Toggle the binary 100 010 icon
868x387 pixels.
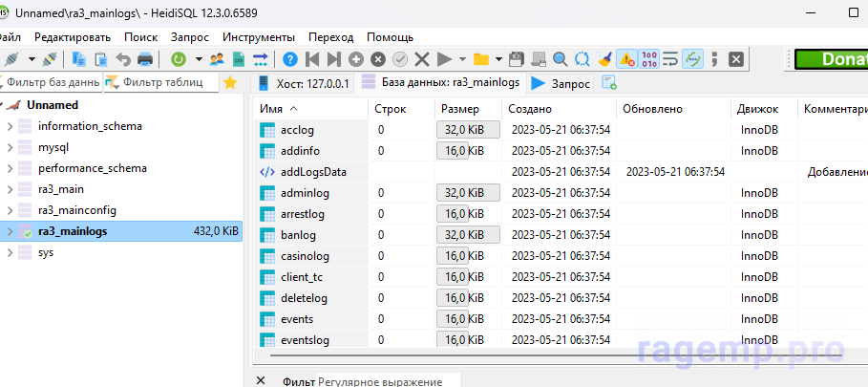pos(648,58)
